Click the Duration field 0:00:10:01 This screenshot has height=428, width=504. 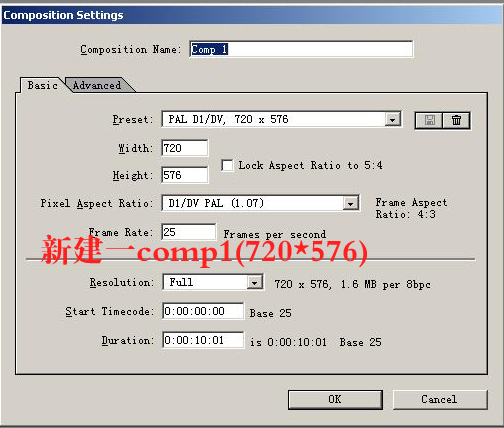(203, 340)
